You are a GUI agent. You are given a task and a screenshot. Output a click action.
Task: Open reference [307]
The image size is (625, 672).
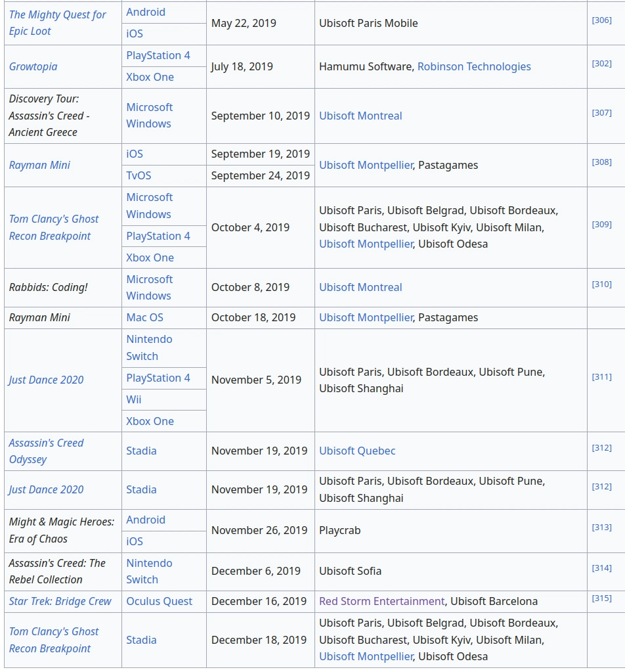601,113
